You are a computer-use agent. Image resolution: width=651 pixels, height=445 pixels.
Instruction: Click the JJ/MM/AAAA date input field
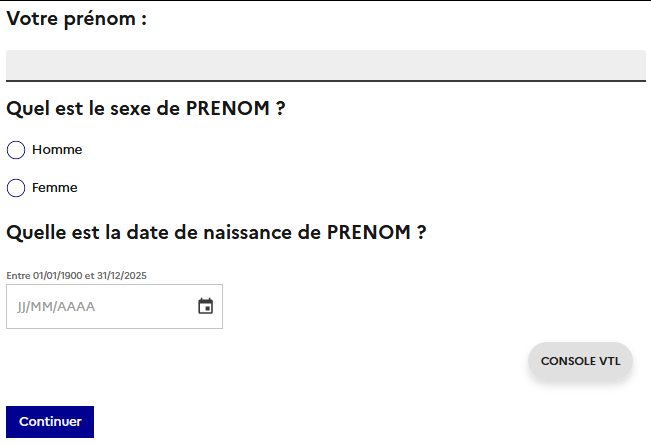pos(114,306)
